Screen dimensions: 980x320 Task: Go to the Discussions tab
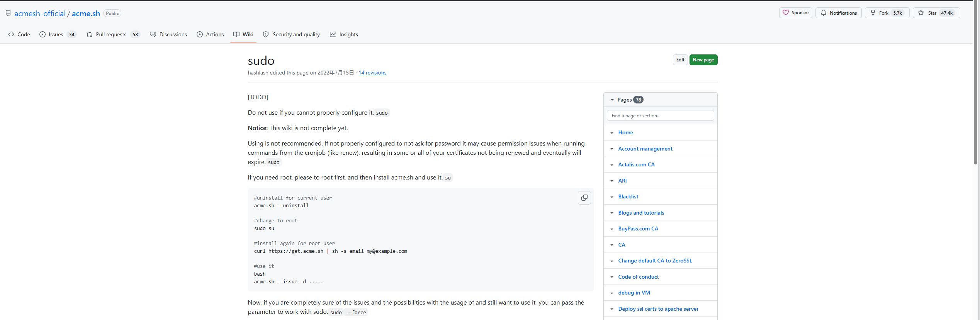[168, 34]
